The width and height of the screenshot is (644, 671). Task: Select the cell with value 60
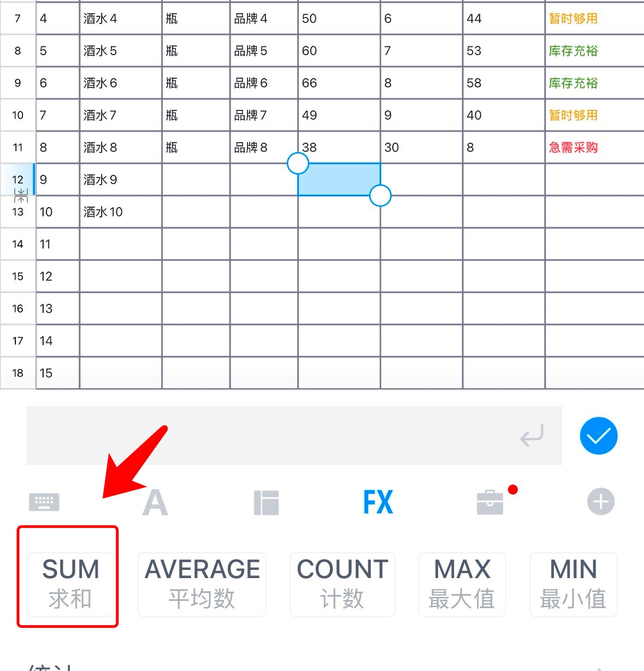(x=339, y=51)
